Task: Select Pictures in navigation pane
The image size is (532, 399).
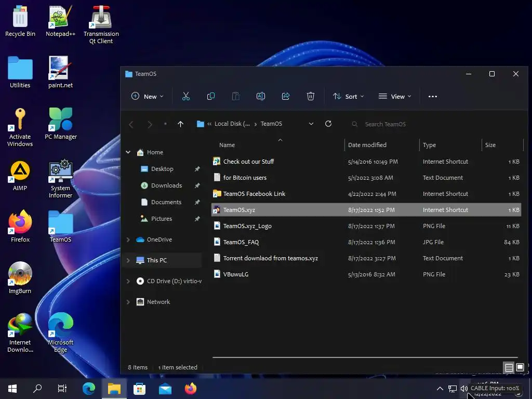Action: point(162,219)
